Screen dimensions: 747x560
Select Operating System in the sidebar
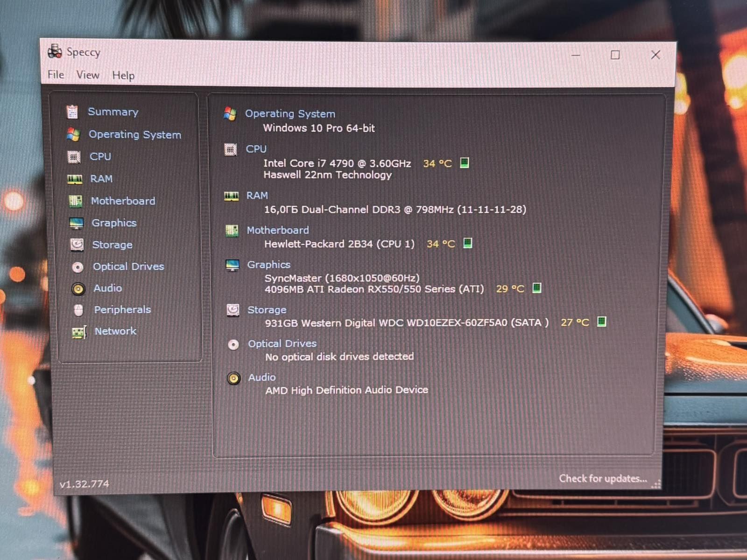135,134
